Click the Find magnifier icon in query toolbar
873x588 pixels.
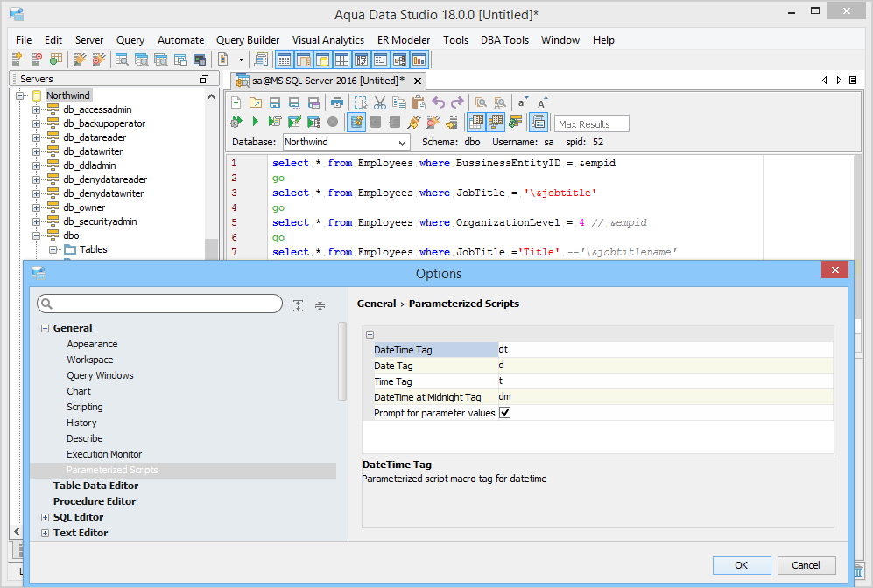click(481, 102)
